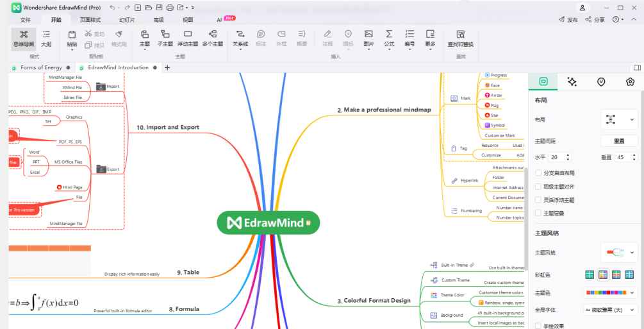
Task: Click the 重置 reset button
Action: click(x=619, y=140)
